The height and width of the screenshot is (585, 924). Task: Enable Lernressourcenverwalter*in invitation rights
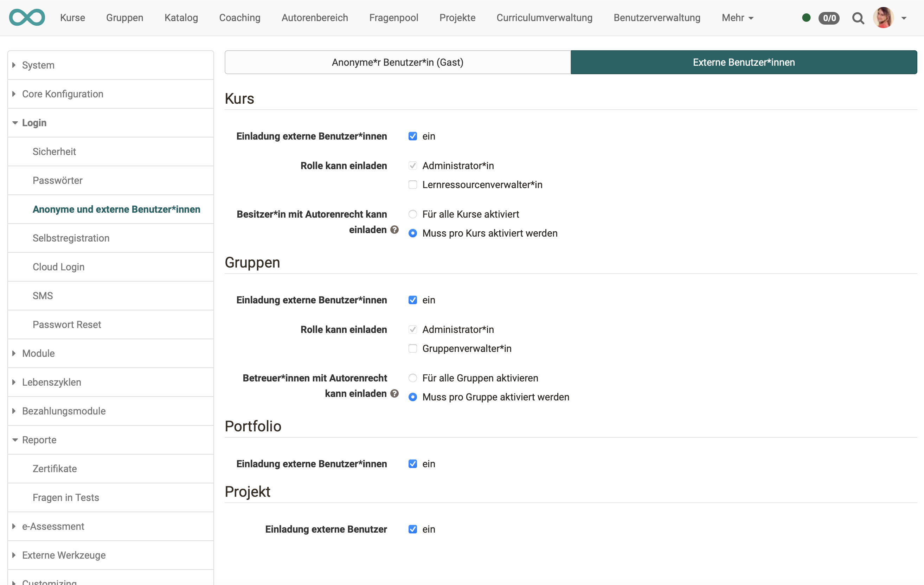[x=412, y=185]
